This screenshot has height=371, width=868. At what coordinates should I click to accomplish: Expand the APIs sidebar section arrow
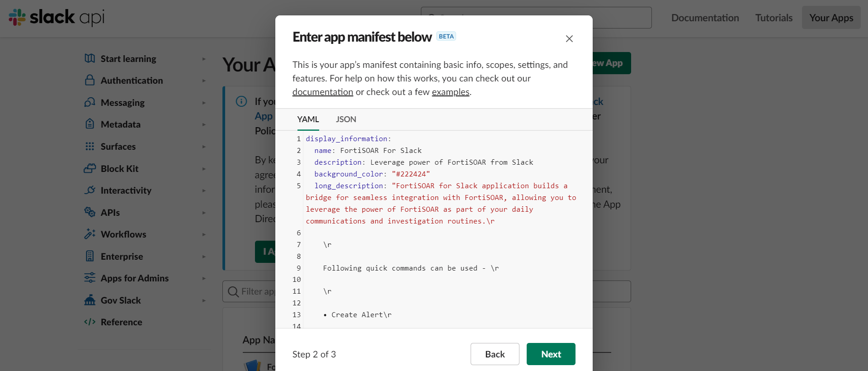[x=204, y=213]
